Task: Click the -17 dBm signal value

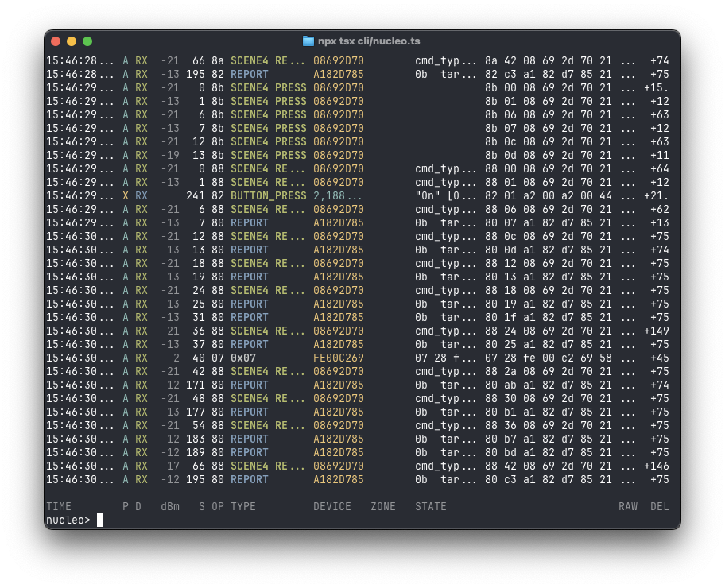Action: click(x=170, y=466)
